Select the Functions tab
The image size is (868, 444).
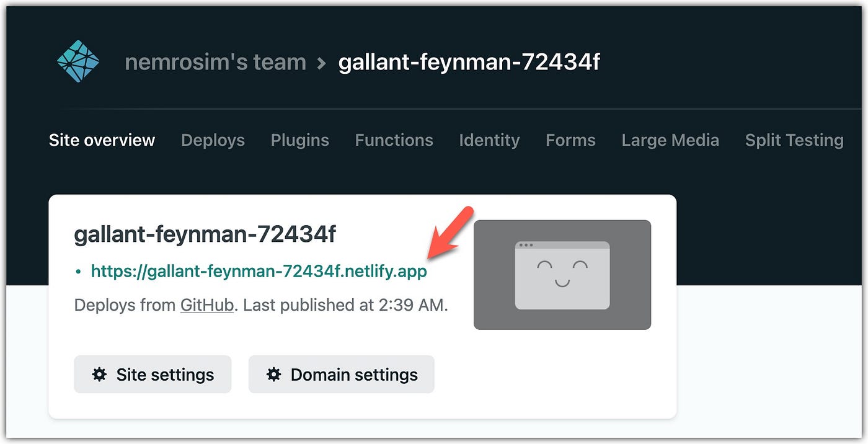click(394, 140)
